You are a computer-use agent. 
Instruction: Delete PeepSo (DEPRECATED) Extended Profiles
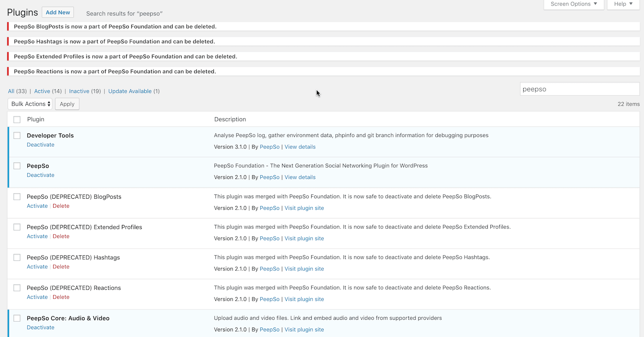pyautogui.click(x=61, y=237)
